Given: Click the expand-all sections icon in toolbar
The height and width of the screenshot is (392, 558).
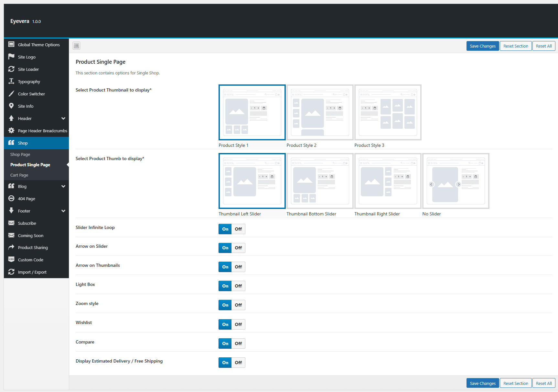Looking at the screenshot, I should [x=76, y=46].
